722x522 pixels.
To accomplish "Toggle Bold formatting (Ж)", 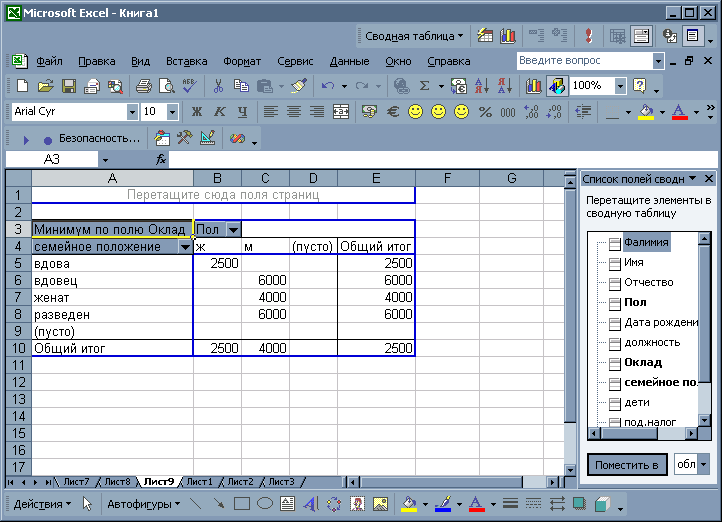I will click(197, 111).
